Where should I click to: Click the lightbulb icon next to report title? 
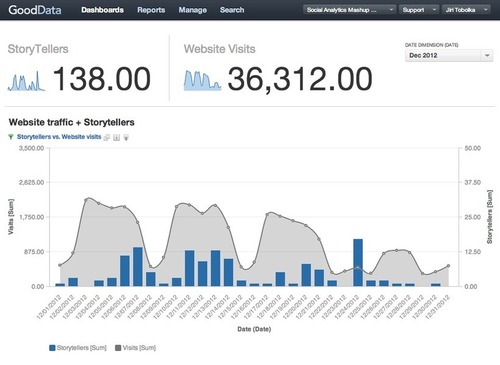tap(126, 137)
